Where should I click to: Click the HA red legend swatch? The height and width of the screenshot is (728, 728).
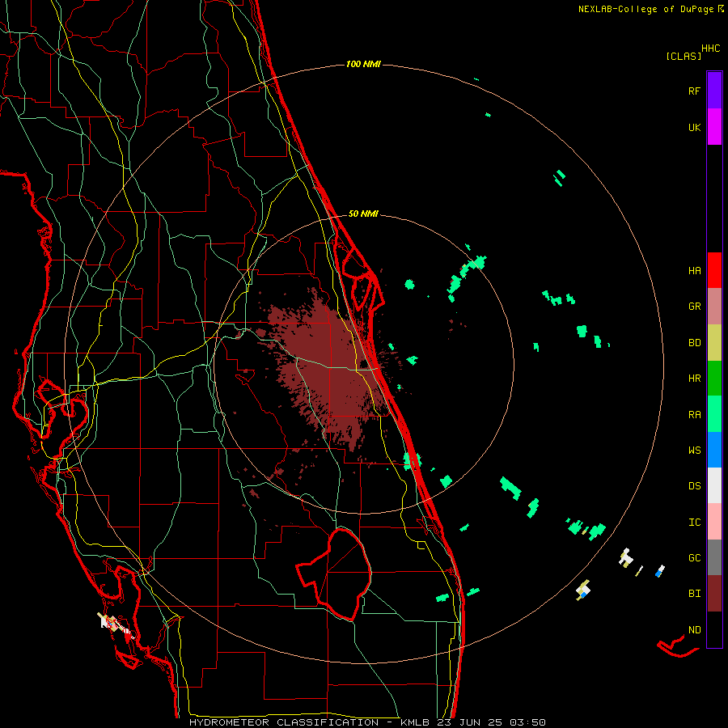[x=714, y=270]
